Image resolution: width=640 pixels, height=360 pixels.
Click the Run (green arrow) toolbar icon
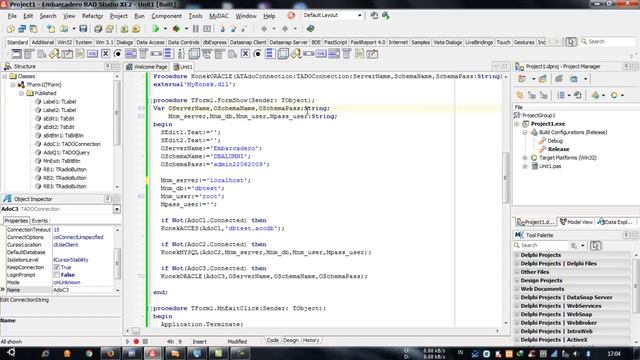[156, 29]
